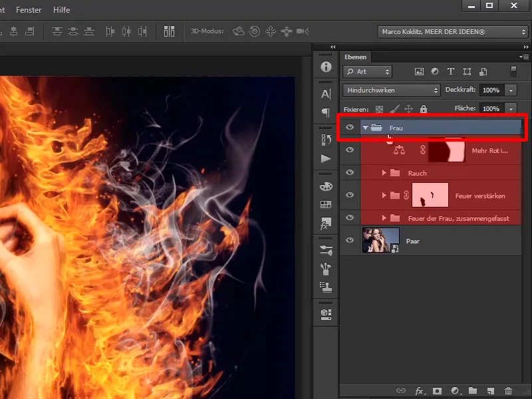Open the Clone Source panel icon
Viewport: 532px width, 399px height.
click(x=326, y=287)
